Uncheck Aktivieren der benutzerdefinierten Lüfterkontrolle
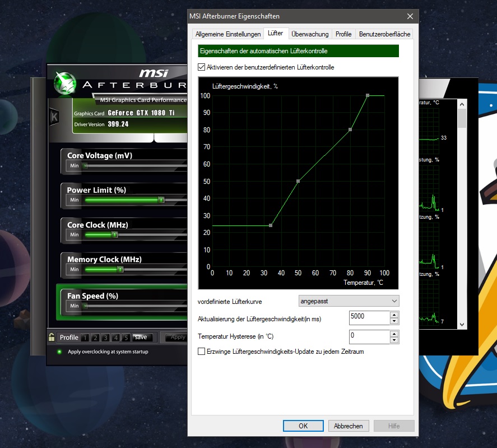This screenshot has height=448, width=497. point(201,67)
